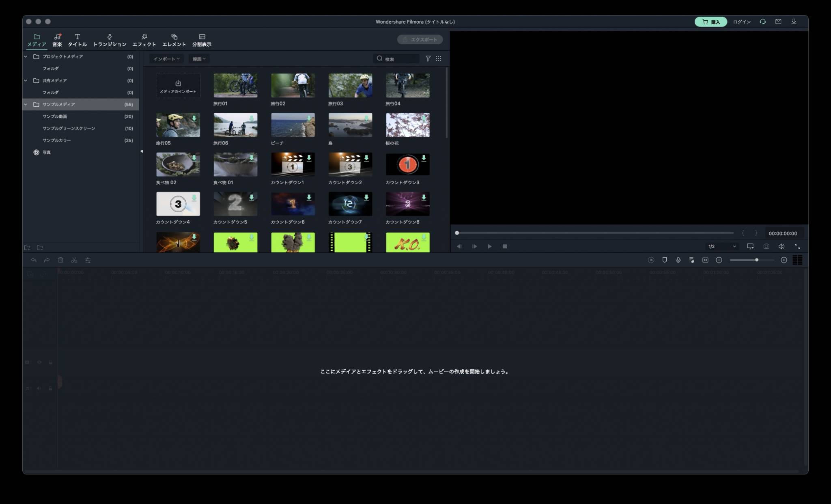This screenshot has height=504, width=831.
Task: Collapse the サンプルメディア folder tree
Action: [26, 104]
